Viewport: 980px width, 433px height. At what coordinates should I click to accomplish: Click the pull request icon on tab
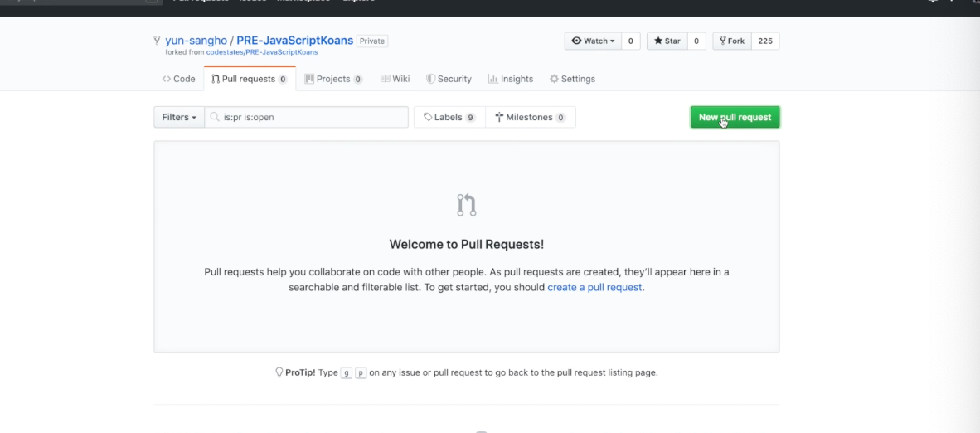pos(216,79)
